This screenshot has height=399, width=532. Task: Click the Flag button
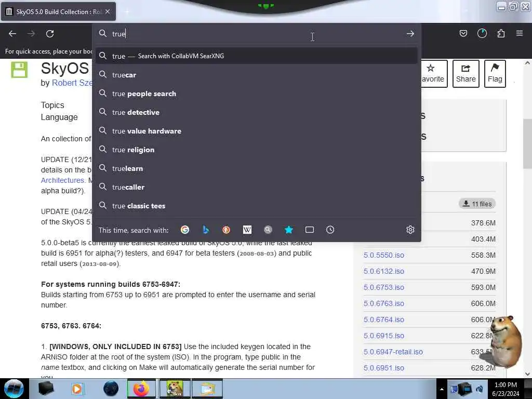pyautogui.click(x=495, y=74)
